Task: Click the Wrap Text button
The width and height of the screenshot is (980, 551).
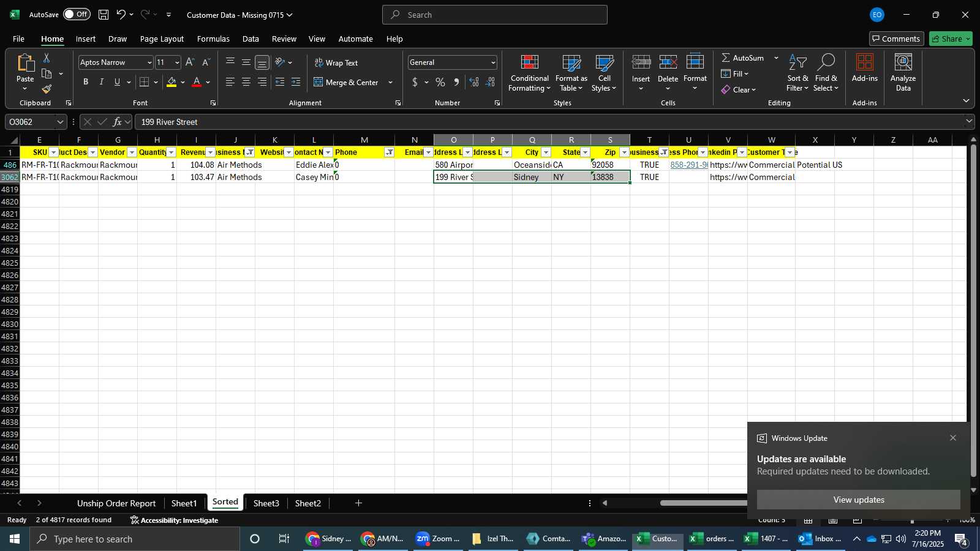Action: click(336, 63)
